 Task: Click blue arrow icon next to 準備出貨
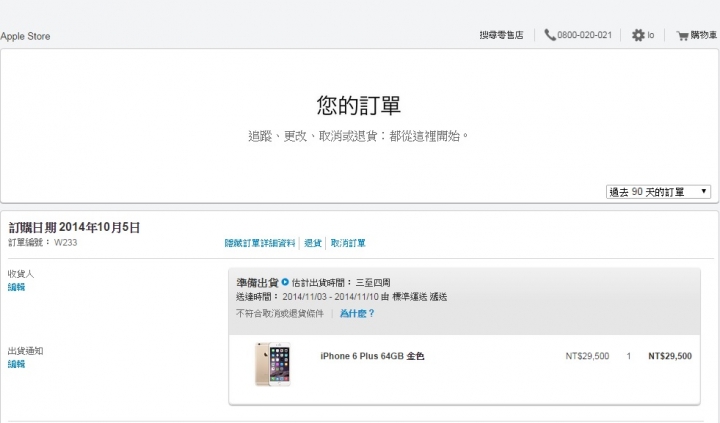click(x=285, y=282)
